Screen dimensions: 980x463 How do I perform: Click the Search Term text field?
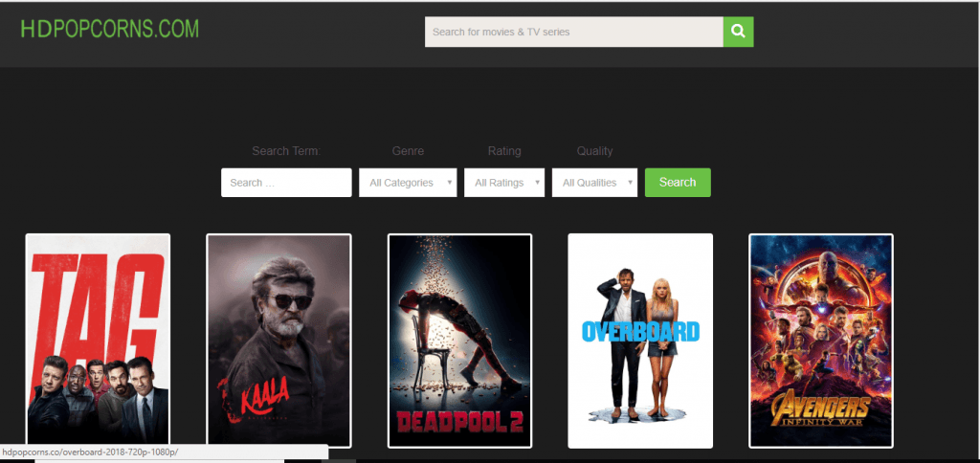click(x=286, y=183)
